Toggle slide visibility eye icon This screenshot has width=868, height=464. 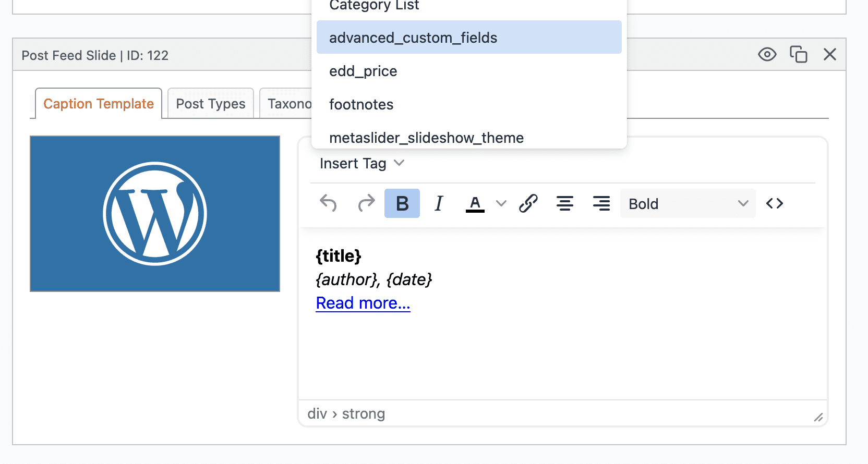click(767, 55)
